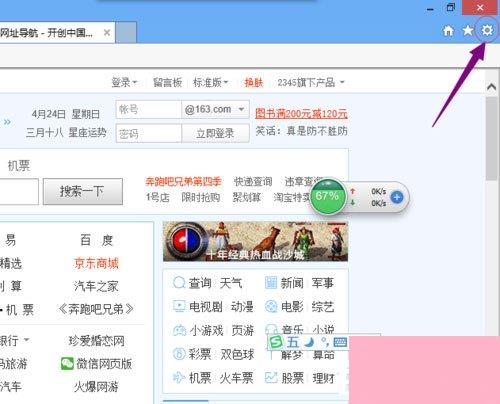Expand the 登录 dropdown menu
The width and height of the screenshot is (500, 404).
(x=124, y=82)
